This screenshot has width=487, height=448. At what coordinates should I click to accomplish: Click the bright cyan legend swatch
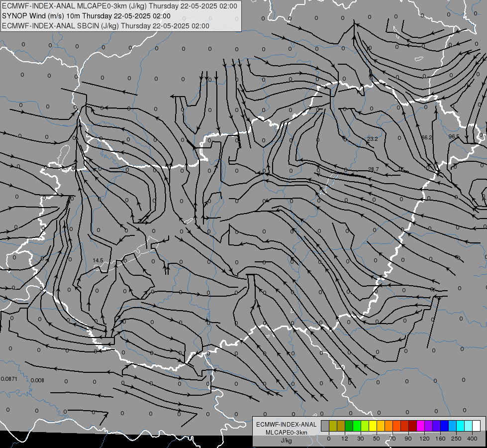461,426
